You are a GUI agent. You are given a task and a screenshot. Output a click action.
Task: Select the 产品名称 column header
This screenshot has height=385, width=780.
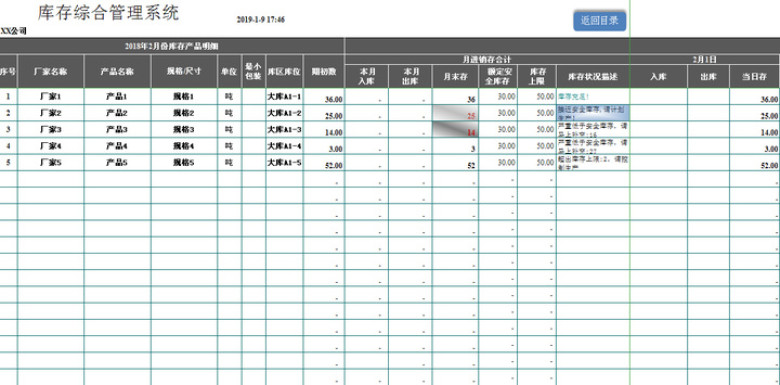pos(117,71)
